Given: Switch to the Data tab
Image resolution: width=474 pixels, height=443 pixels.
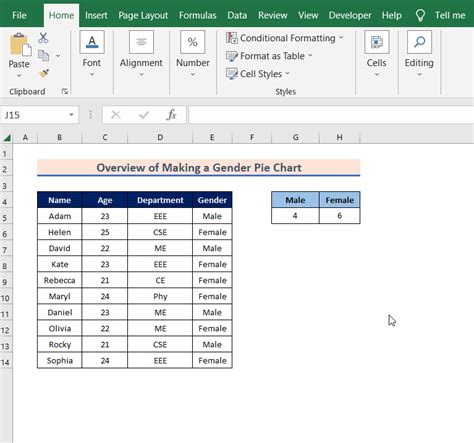Looking at the screenshot, I should tap(237, 15).
